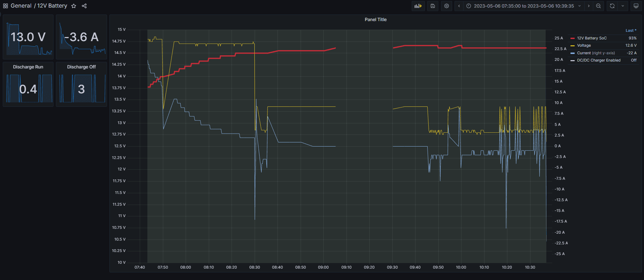The width and height of the screenshot is (644, 280).
Task: Toggle the Voltage series in legend
Action: pyautogui.click(x=584, y=46)
